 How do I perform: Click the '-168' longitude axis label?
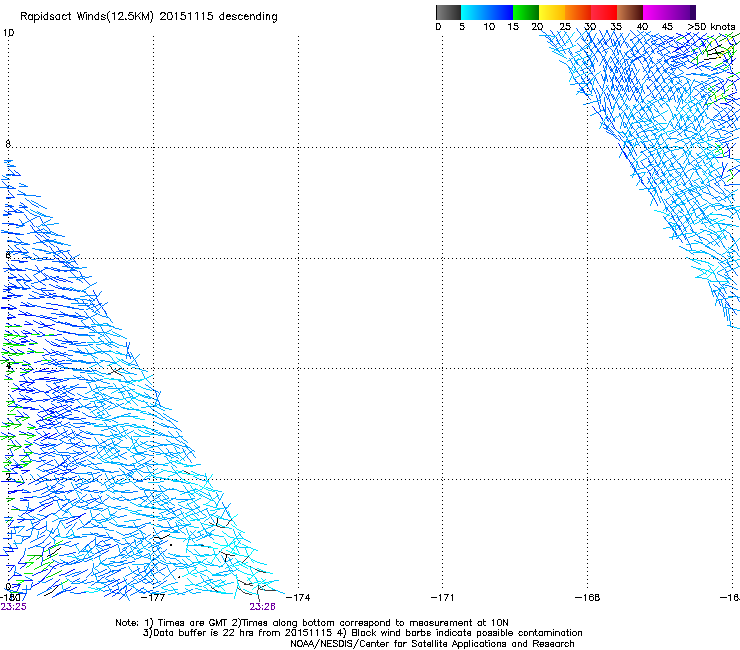588,598
